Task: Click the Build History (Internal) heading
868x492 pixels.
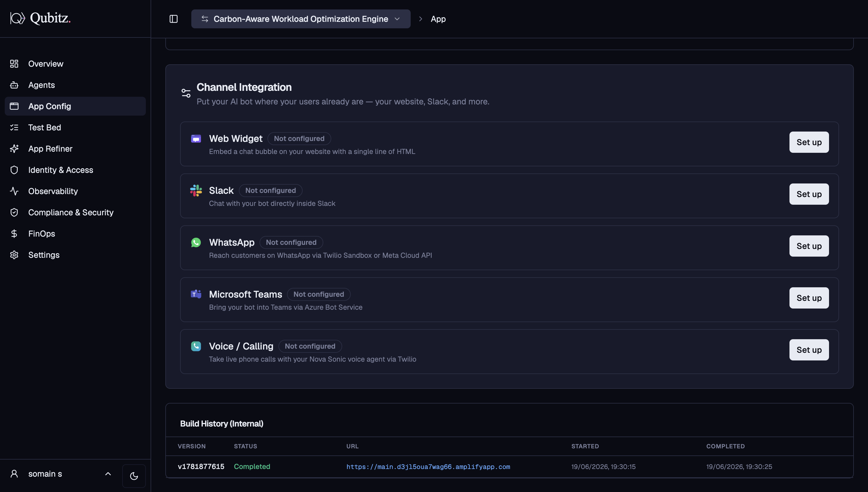Action: pyautogui.click(x=222, y=424)
